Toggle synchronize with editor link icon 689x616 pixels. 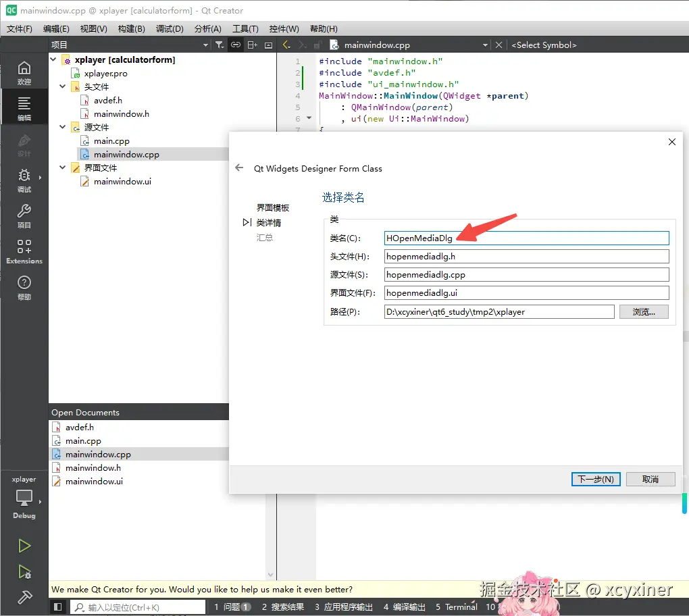(236, 45)
